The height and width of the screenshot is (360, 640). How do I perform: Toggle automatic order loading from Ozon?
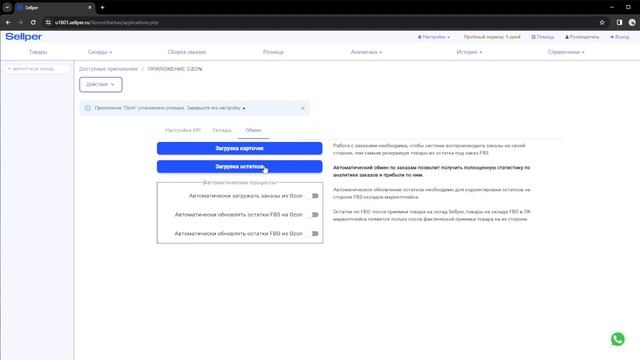pos(314,196)
